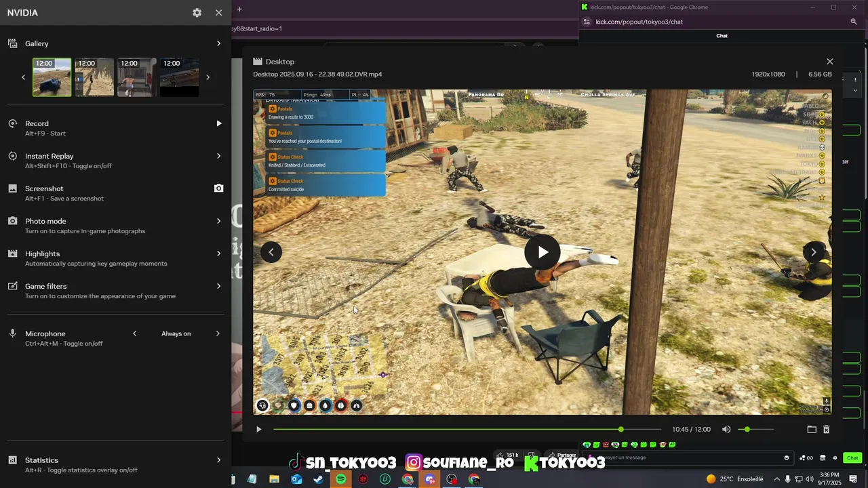The image size is (868, 488).
Task: Open Kick chat settings gear icon
Action: coord(835,457)
